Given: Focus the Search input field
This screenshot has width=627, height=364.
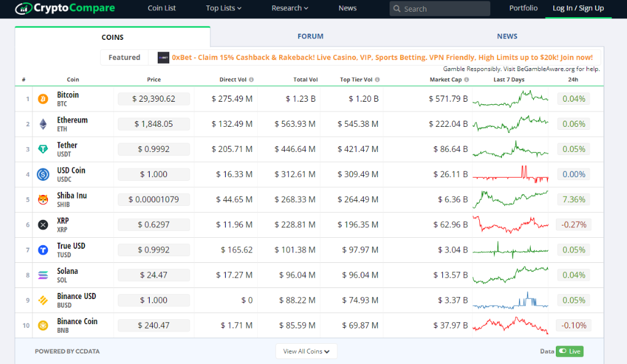Looking at the screenshot, I should pyautogui.click(x=440, y=9).
